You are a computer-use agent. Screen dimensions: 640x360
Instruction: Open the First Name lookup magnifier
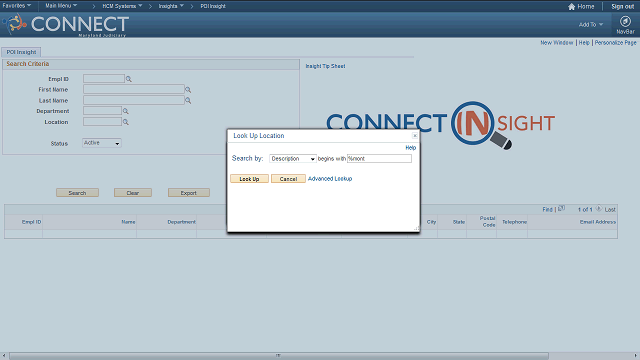pos(188,90)
